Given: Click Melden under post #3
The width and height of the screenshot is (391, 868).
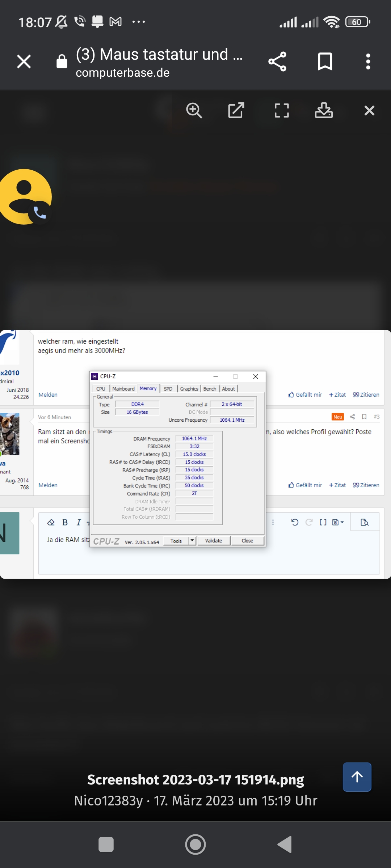Looking at the screenshot, I should pyautogui.click(x=48, y=485).
